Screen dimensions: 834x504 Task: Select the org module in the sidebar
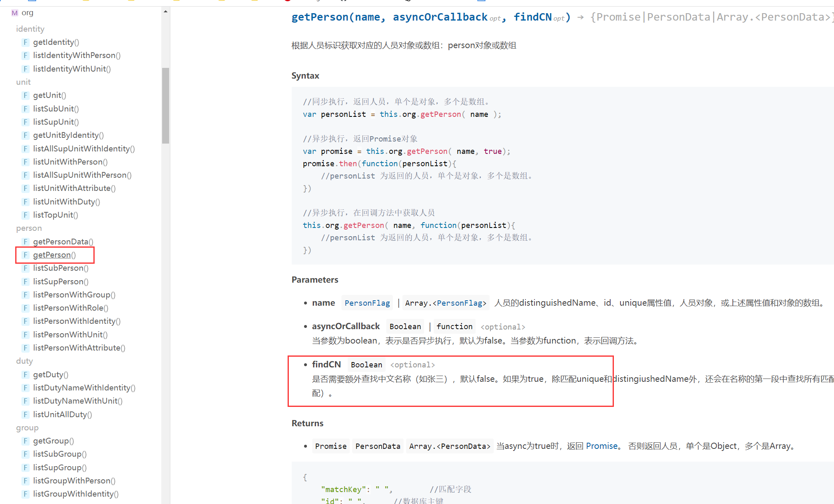point(27,13)
